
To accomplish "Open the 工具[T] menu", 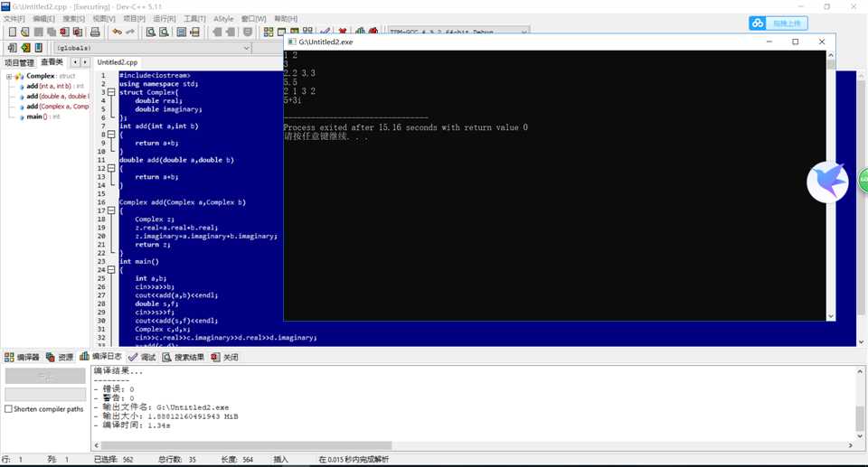I will (194, 19).
